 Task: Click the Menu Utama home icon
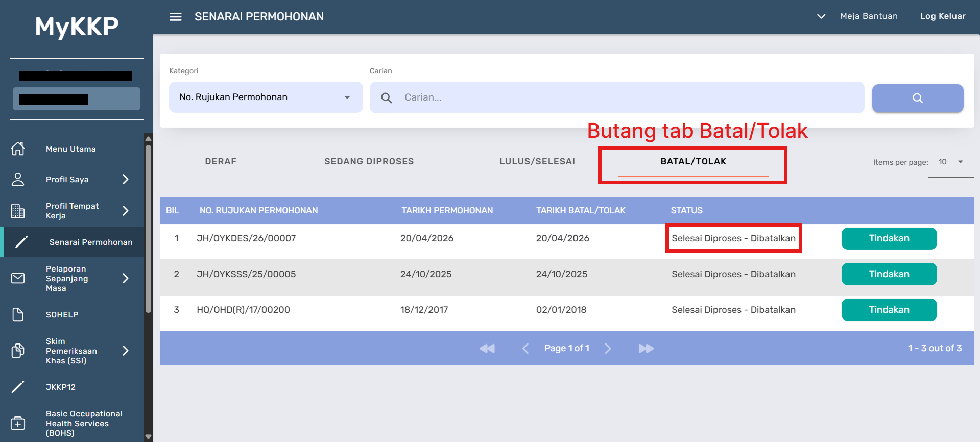click(x=18, y=149)
